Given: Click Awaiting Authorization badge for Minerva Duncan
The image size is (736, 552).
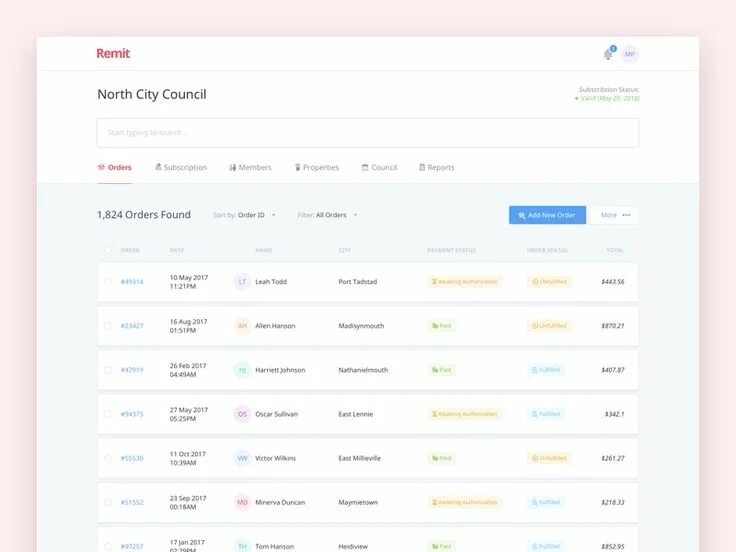Looking at the screenshot, I should 465,502.
